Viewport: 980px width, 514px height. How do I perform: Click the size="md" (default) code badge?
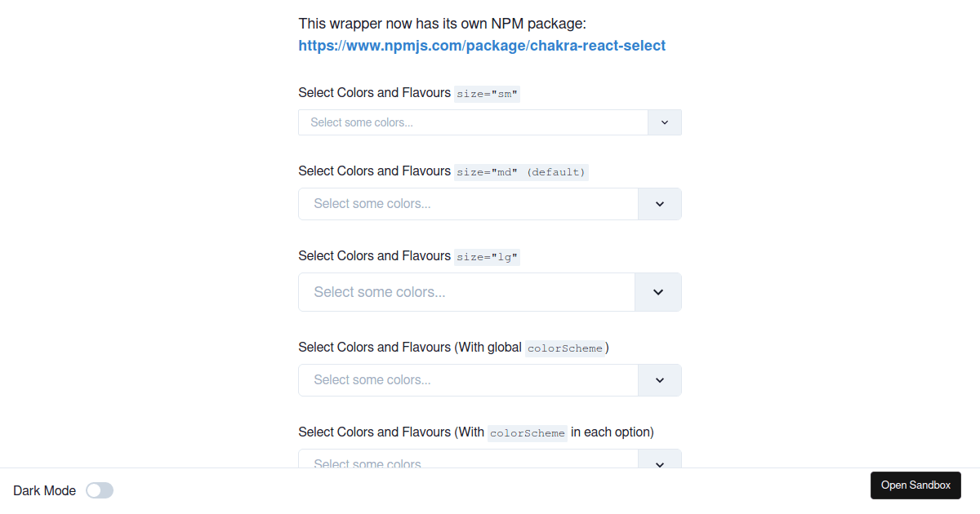tap(522, 172)
